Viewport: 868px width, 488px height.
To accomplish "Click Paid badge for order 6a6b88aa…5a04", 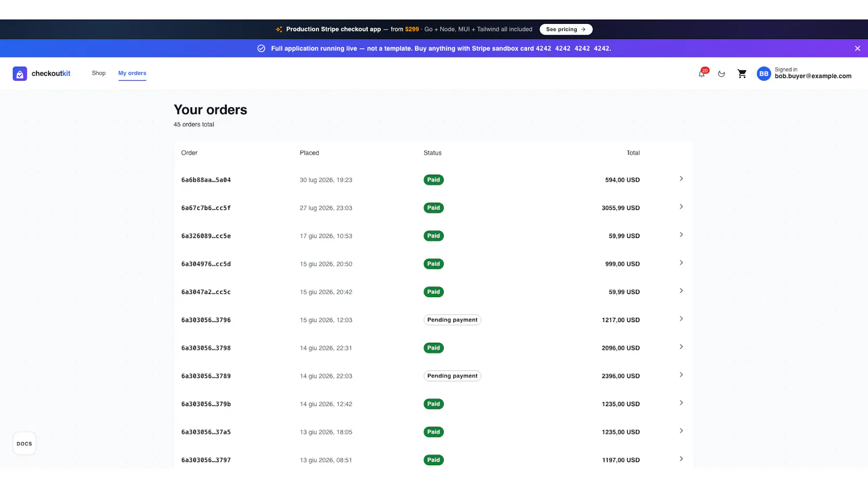I will [433, 180].
